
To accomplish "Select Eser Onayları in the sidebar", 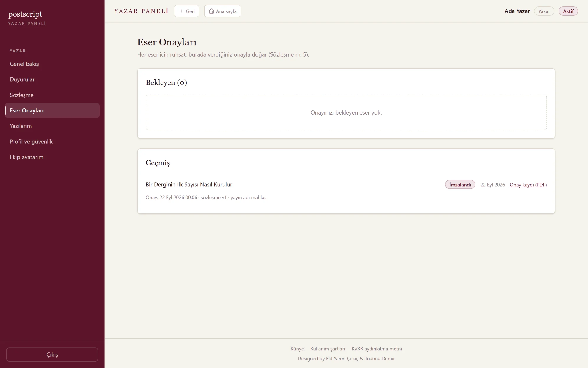I will (x=52, y=110).
